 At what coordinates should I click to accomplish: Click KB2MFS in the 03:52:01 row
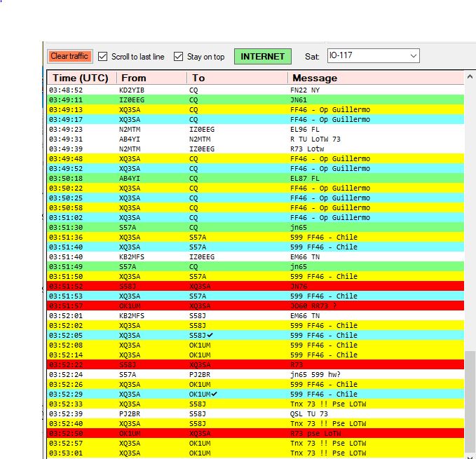coord(132,316)
